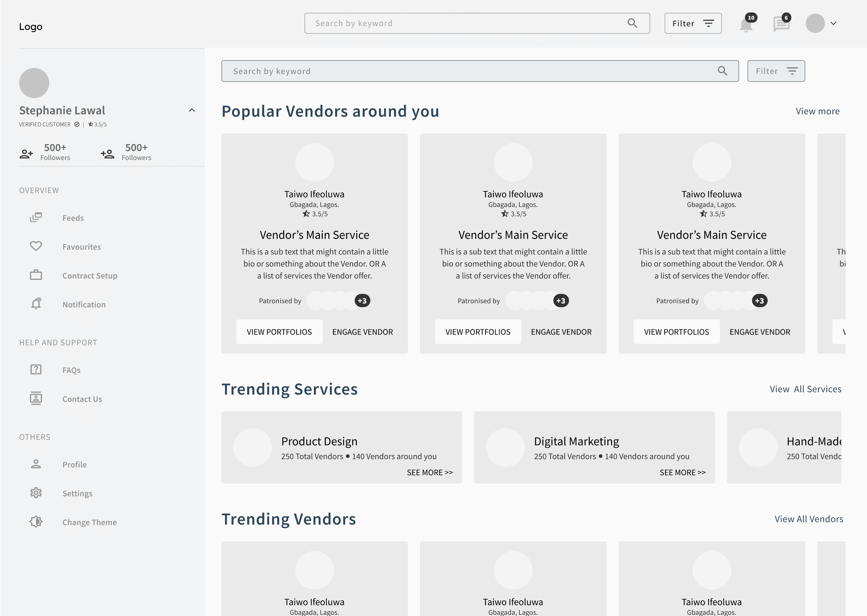Click the notification bell icon in header
This screenshot has width=867, height=616.
pyautogui.click(x=746, y=25)
